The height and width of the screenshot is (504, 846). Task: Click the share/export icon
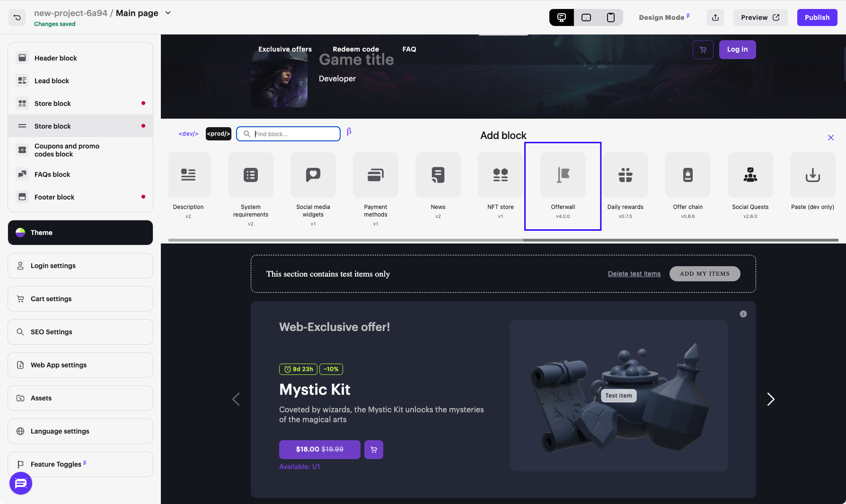click(715, 17)
